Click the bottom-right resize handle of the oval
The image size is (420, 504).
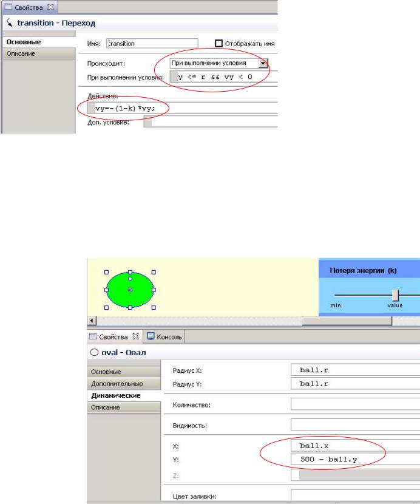(x=154, y=308)
